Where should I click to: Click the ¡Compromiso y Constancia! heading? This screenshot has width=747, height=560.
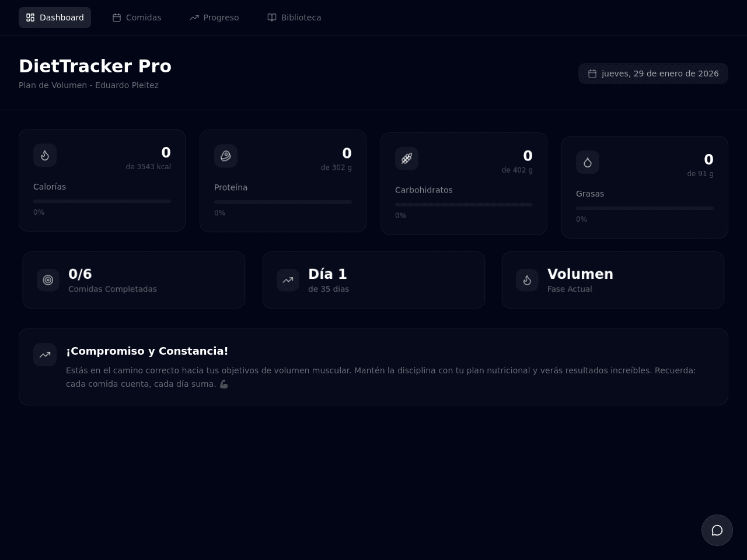[147, 351]
